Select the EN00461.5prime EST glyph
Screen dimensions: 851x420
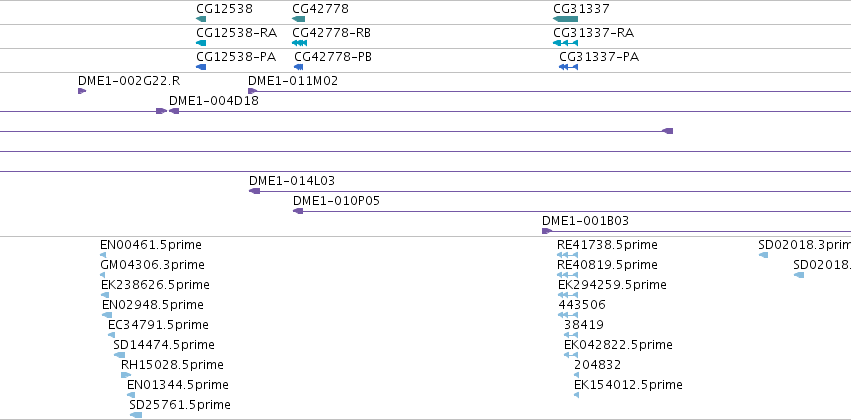coord(103,255)
